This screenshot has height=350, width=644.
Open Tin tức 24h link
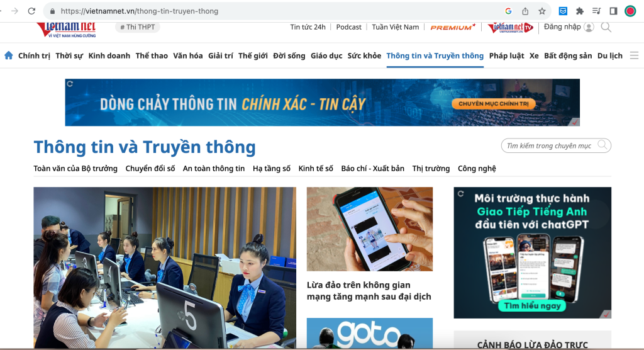coord(308,27)
